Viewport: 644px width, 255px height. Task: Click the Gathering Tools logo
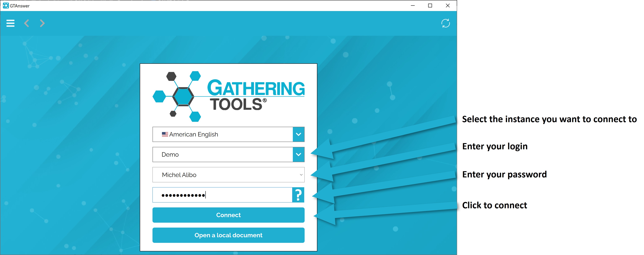228,96
